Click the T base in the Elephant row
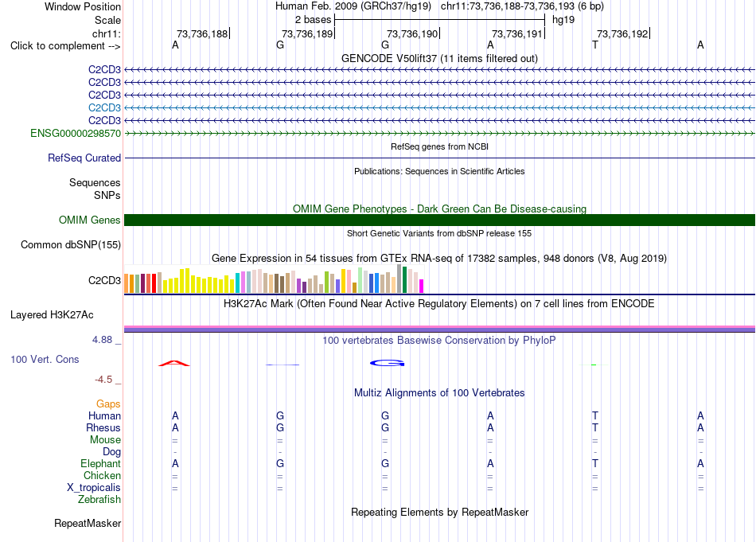The image size is (756, 542). pos(595,463)
